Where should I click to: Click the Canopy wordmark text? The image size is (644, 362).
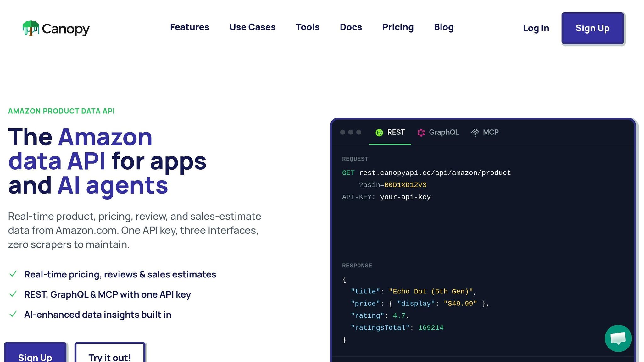click(x=66, y=29)
